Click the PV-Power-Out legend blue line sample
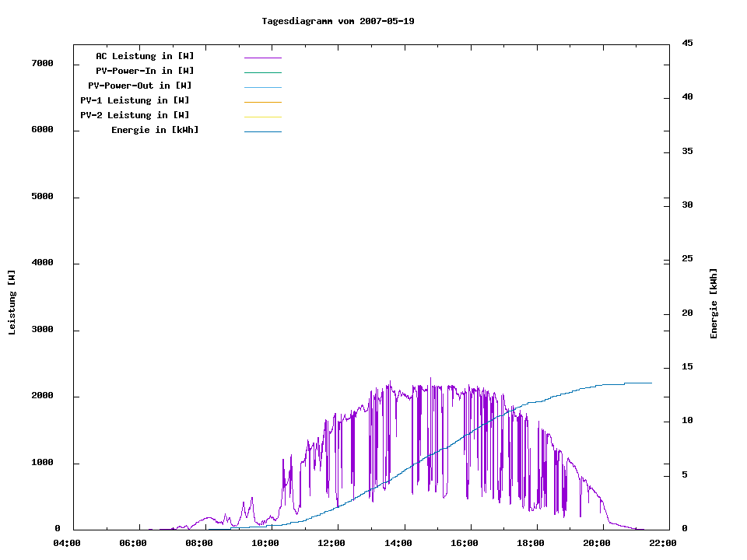This screenshot has width=747, height=560. point(262,87)
